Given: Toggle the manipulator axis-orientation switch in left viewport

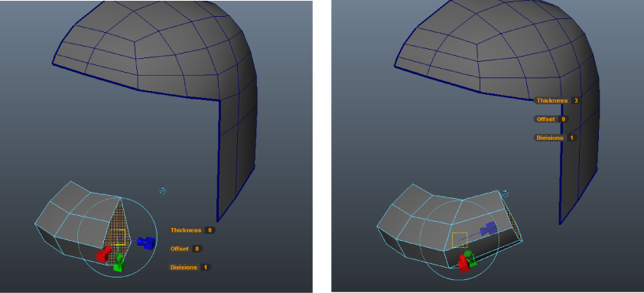Looking at the screenshot, I should tap(163, 190).
